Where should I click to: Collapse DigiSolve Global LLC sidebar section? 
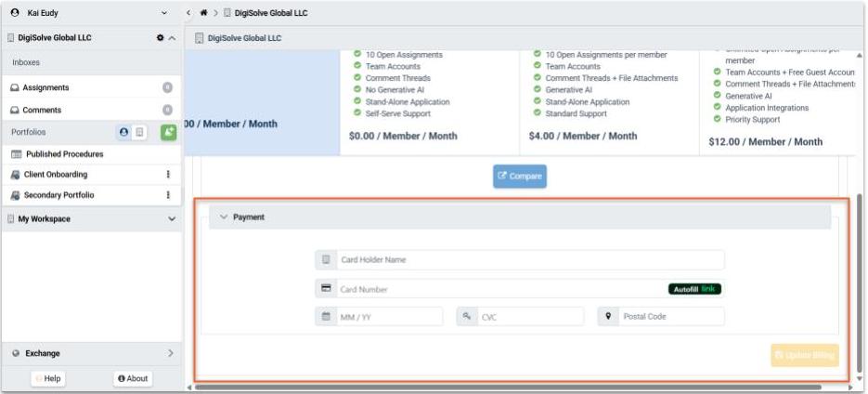coord(172,38)
